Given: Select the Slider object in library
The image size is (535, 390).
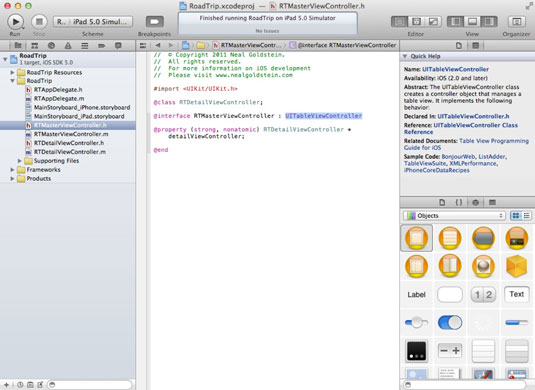Looking at the screenshot, I should (x=416, y=322).
